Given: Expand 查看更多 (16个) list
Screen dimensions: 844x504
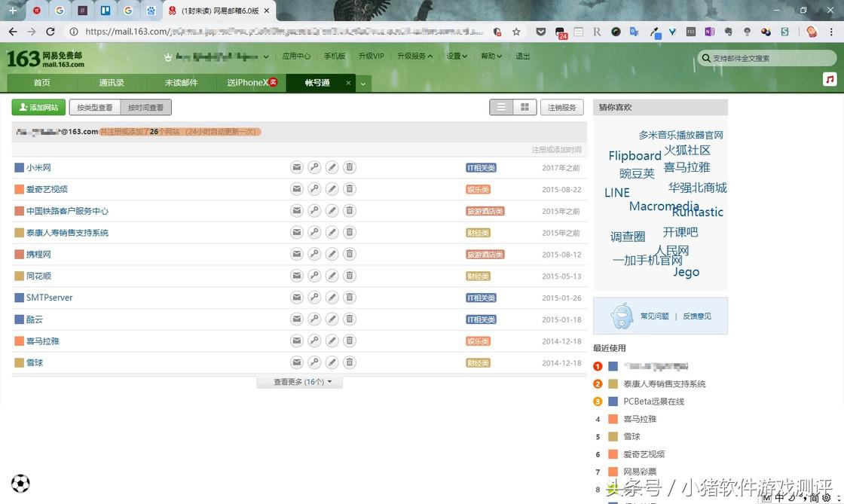Looking at the screenshot, I should click(x=299, y=381).
